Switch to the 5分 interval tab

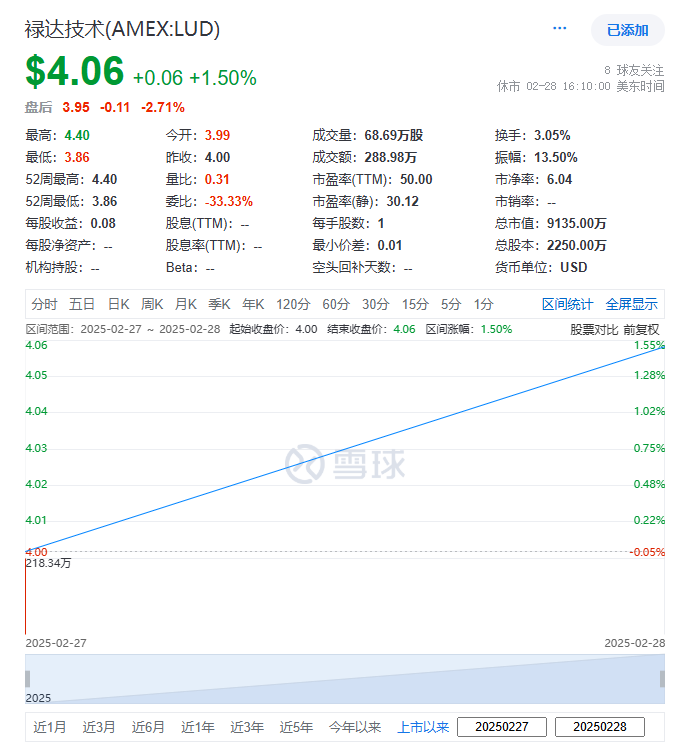tap(451, 304)
